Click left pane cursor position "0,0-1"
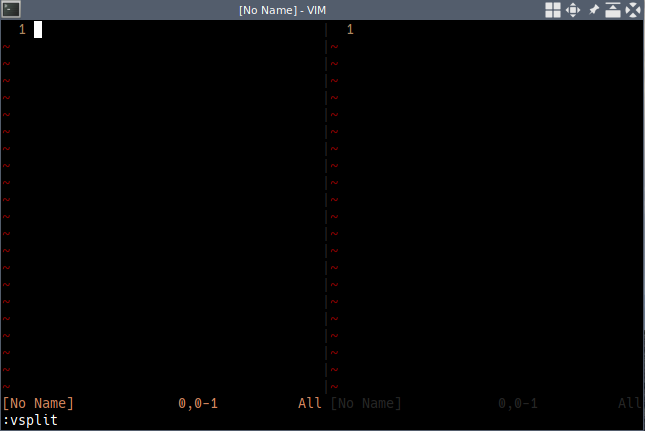This screenshot has width=645, height=431. pyautogui.click(x=198, y=403)
